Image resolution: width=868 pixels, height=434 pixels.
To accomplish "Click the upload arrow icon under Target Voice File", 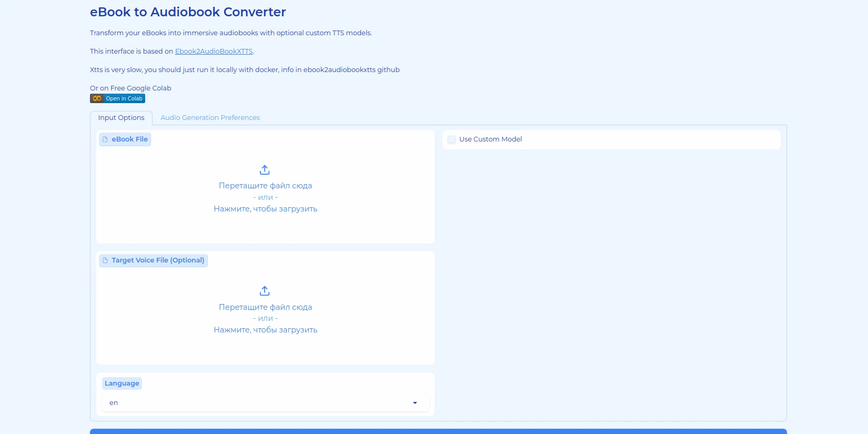I will 265,291.
